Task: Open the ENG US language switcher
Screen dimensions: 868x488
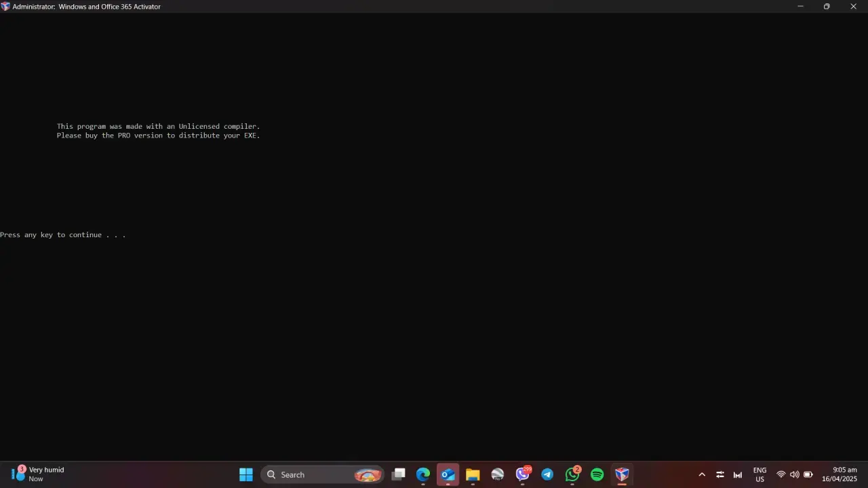Action: pos(760,474)
